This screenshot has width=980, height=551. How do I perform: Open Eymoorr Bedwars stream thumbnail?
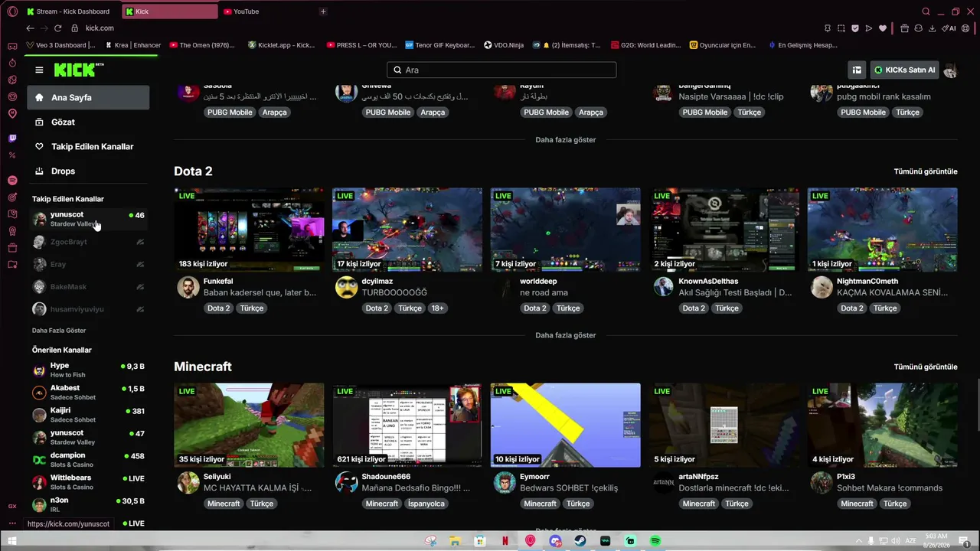[566, 425]
